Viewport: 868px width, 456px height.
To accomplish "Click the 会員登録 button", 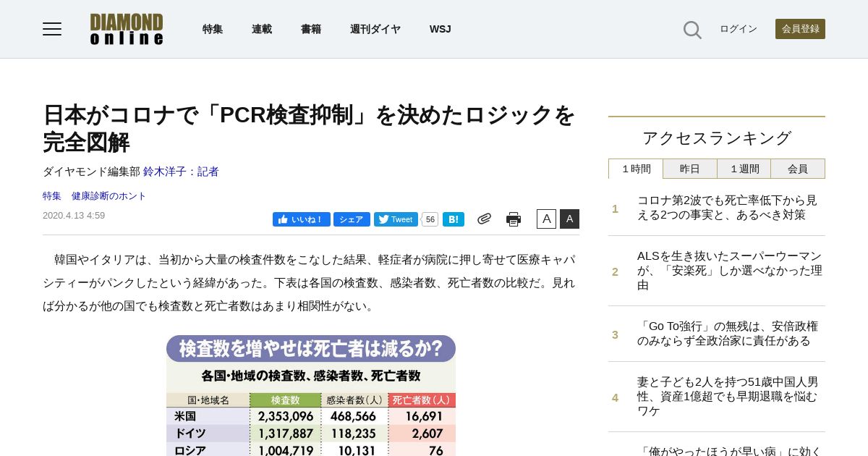I will point(800,29).
